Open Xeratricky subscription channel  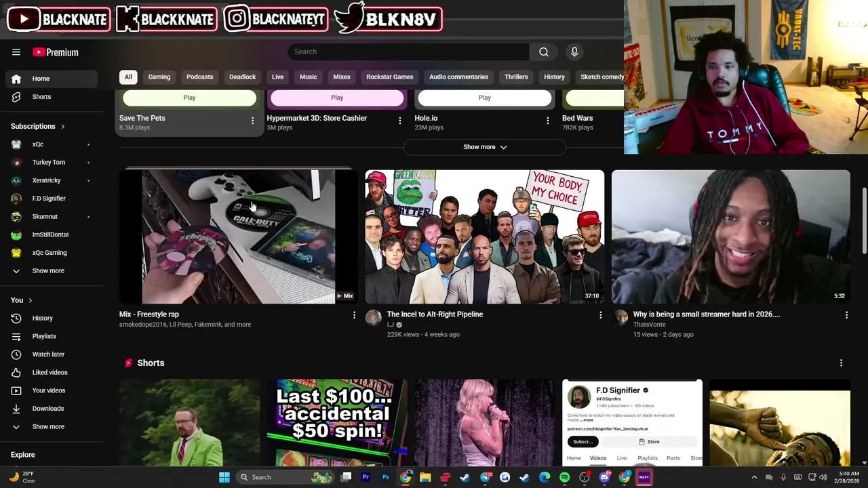[52, 180]
